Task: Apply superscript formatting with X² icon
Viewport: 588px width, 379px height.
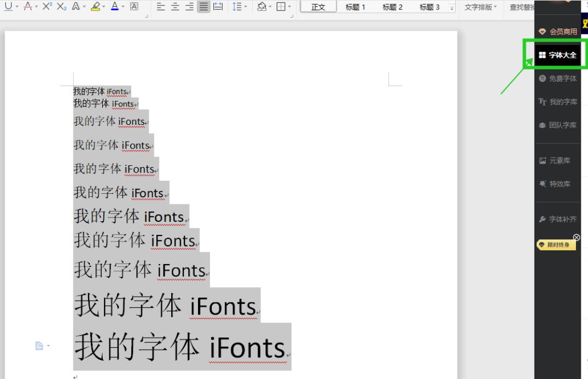Action: coord(46,7)
